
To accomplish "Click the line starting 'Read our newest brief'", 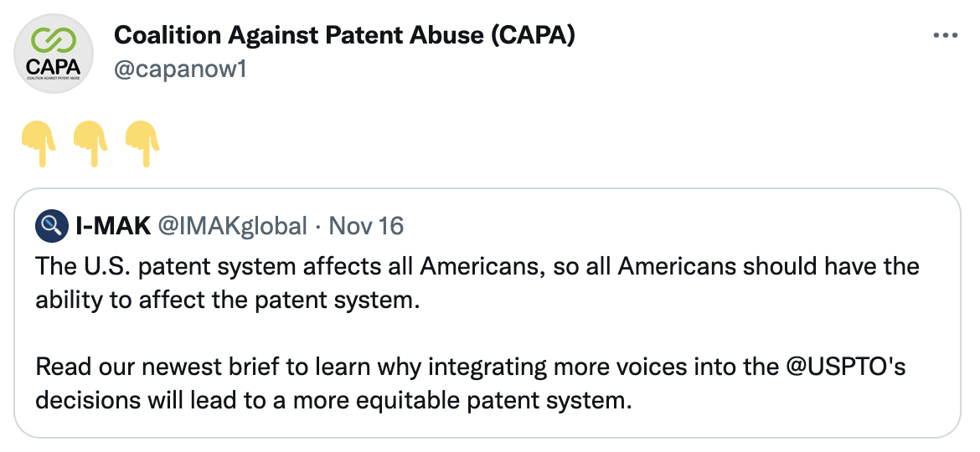I will point(471,367).
